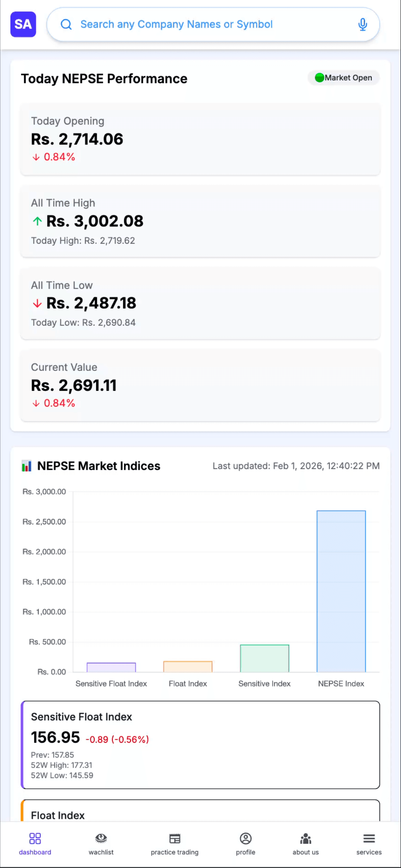Click the search magnifier icon
Viewport: 401px width, 868px height.
point(66,25)
